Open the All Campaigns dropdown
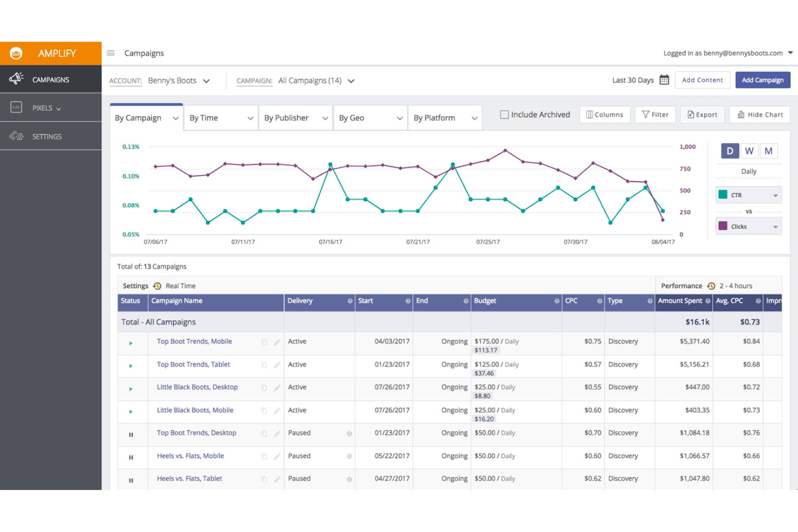The height and width of the screenshot is (532, 798). [351, 80]
